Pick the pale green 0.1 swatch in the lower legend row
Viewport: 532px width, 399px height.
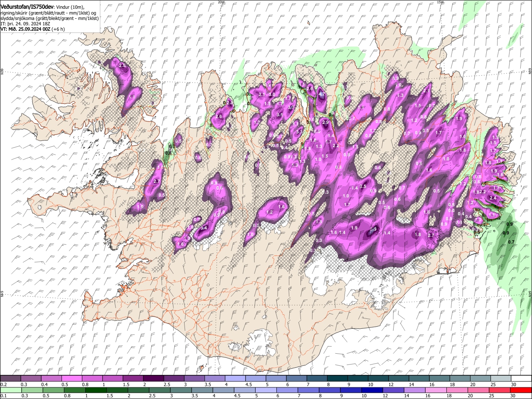(x=11, y=390)
